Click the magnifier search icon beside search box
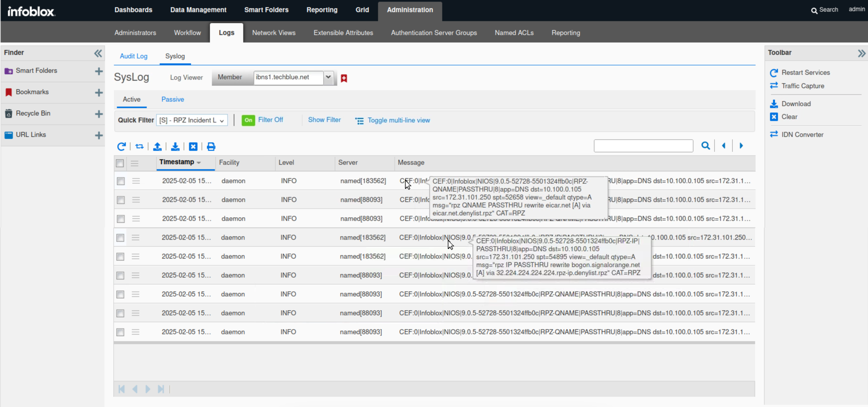The image size is (868, 407). pos(705,146)
